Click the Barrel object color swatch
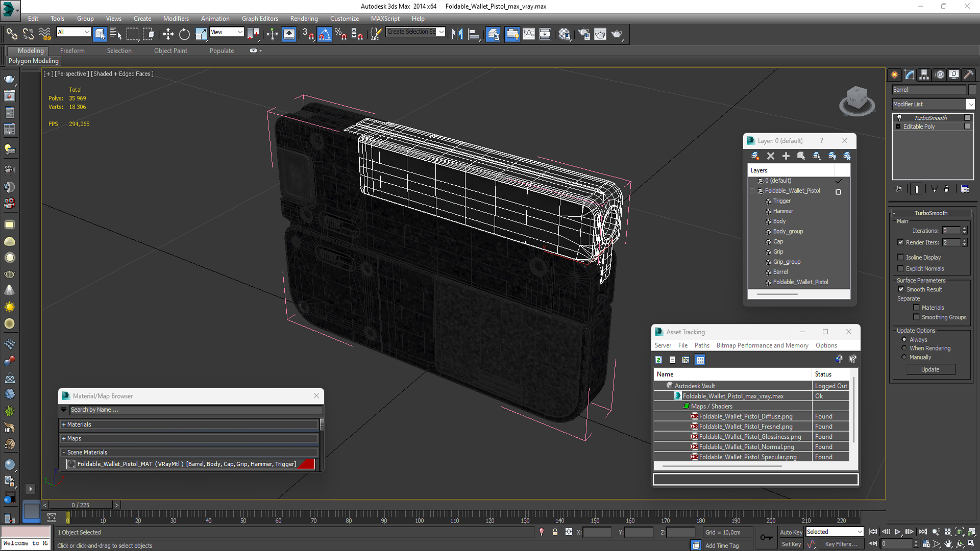This screenshot has height=551, width=980. pyautogui.click(x=972, y=90)
